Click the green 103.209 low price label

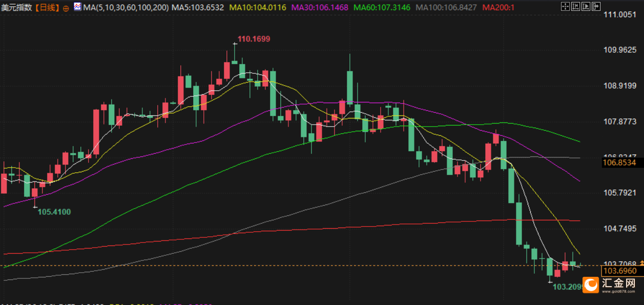568,287
